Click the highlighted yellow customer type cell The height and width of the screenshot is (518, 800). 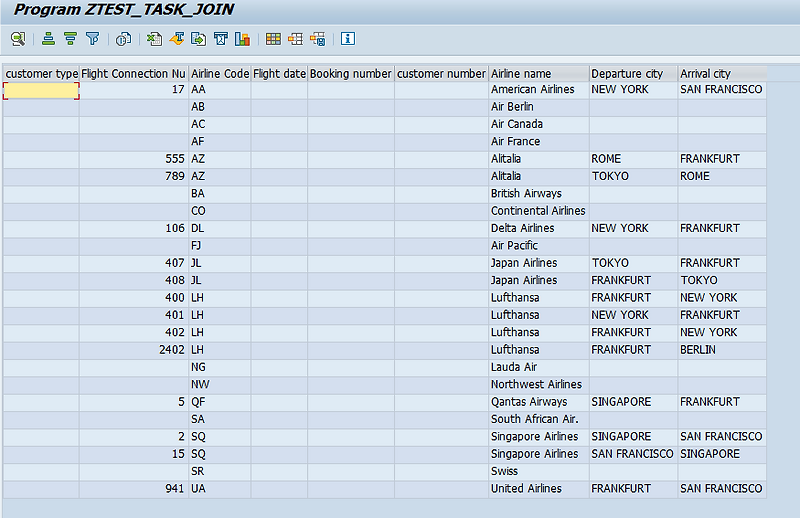point(41,90)
